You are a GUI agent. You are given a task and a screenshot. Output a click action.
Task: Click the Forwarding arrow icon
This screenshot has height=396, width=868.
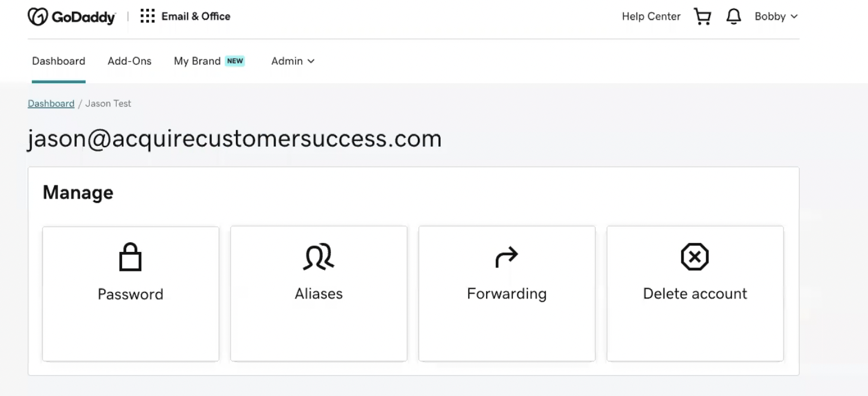(506, 258)
